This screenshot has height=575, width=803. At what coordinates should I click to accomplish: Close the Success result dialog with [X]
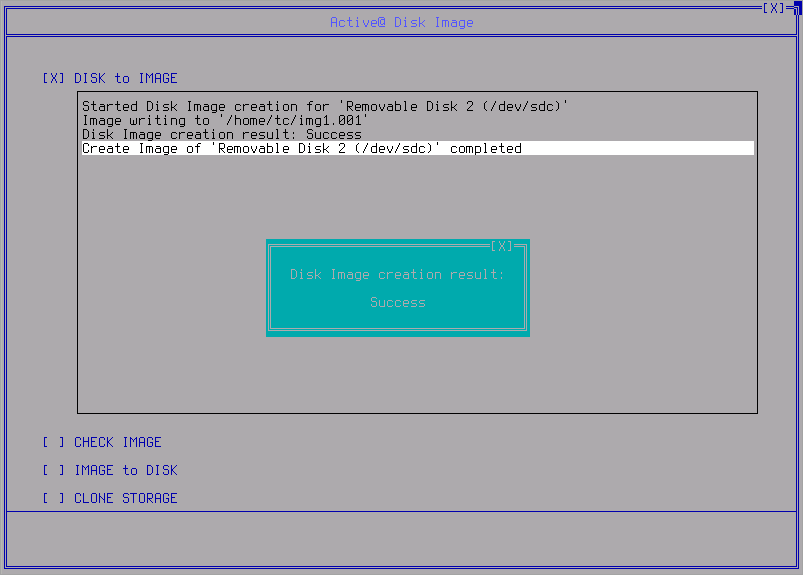point(502,246)
